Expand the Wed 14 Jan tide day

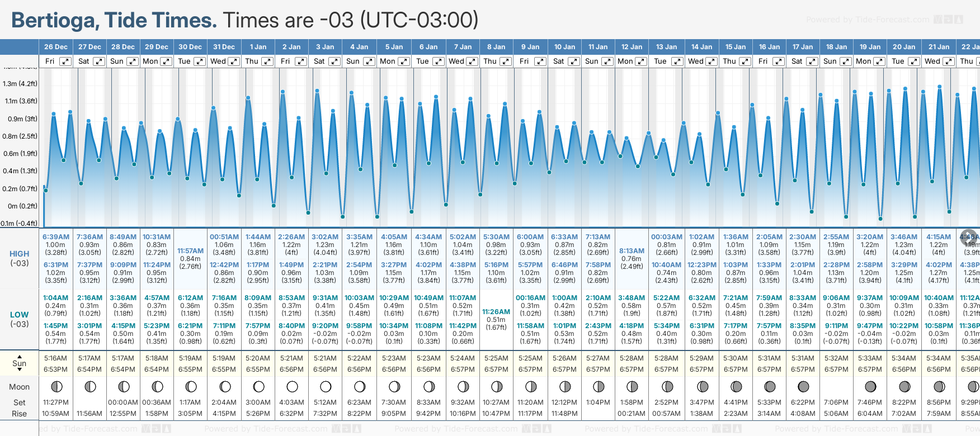[x=712, y=61]
